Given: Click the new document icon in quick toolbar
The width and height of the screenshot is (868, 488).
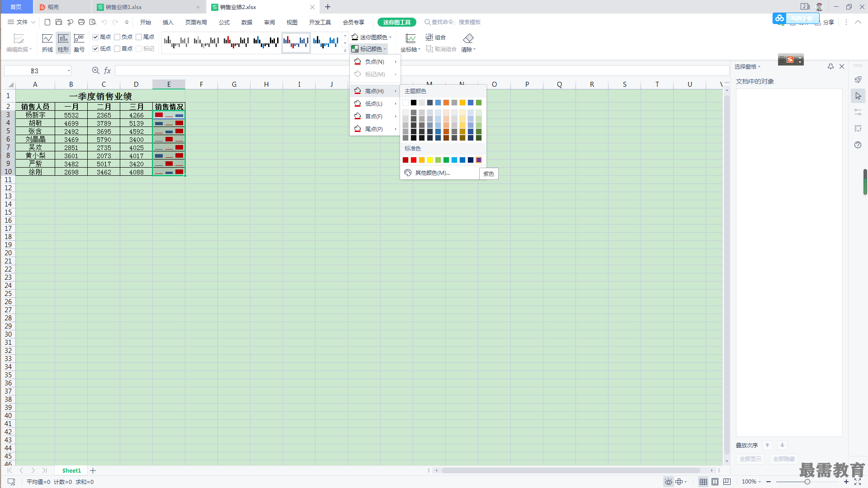Looking at the screenshot, I should pyautogui.click(x=47, y=22).
